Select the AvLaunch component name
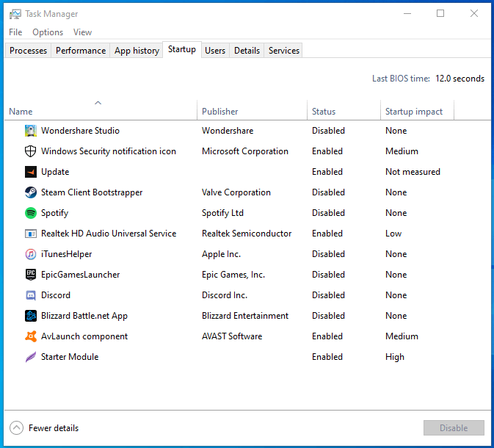Image resolution: width=494 pixels, height=448 pixels. point(84,336)
